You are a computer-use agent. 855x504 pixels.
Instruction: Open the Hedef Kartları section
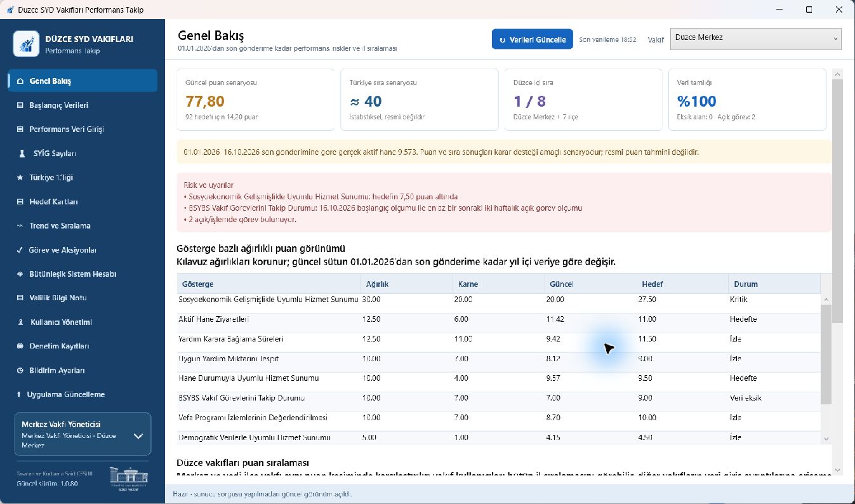point(83,202)
